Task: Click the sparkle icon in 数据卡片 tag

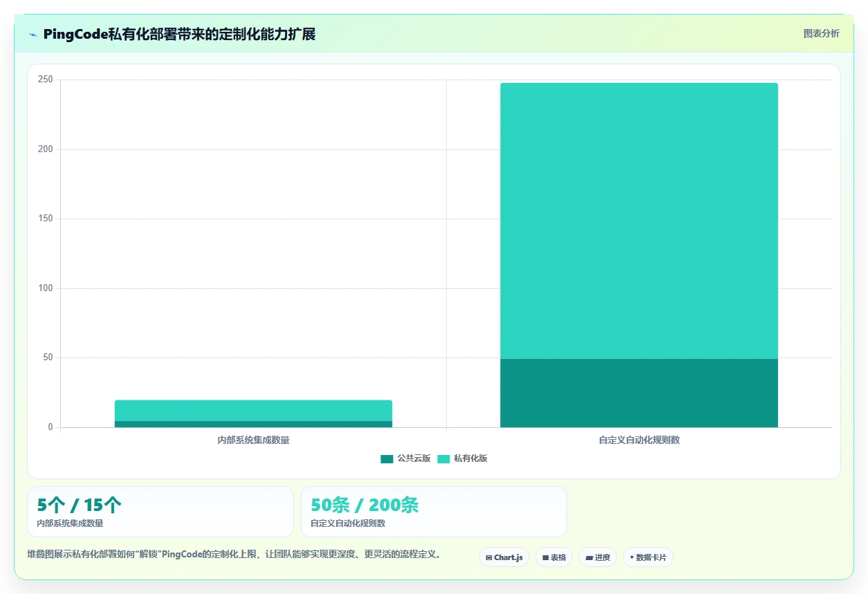Action: [x=632, y=557]
